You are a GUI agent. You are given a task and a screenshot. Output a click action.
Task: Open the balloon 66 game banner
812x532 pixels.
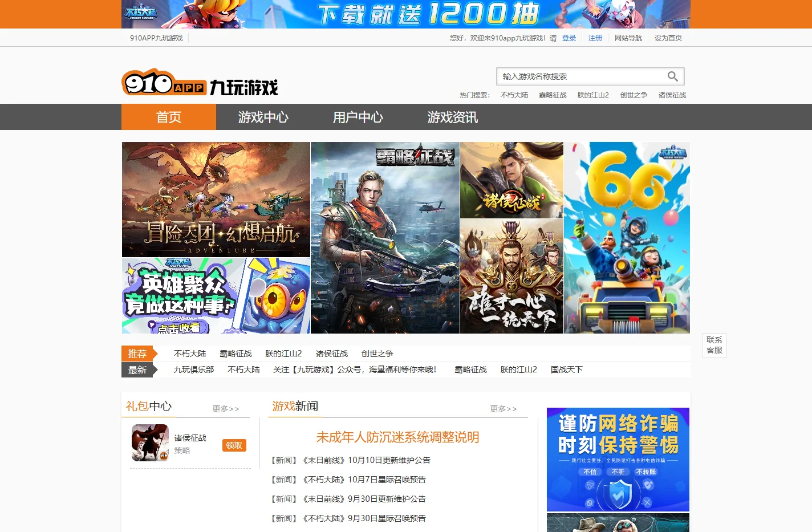[627, 238]
